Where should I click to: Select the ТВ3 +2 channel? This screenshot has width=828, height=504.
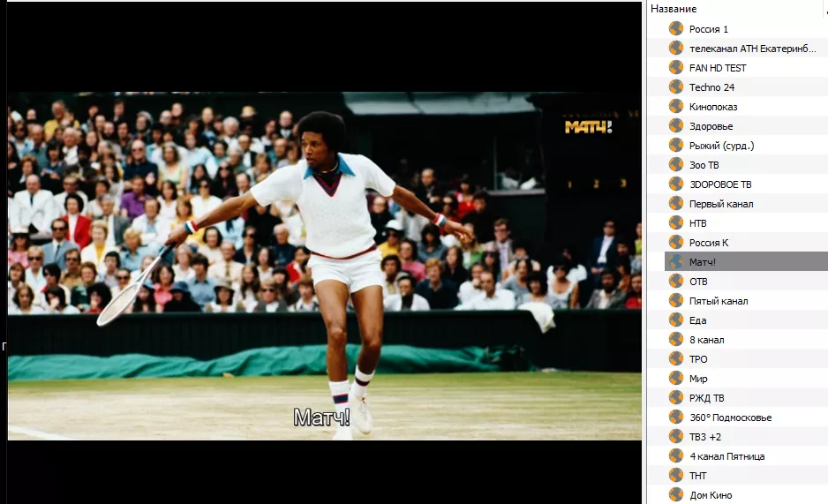click(705, 437)
